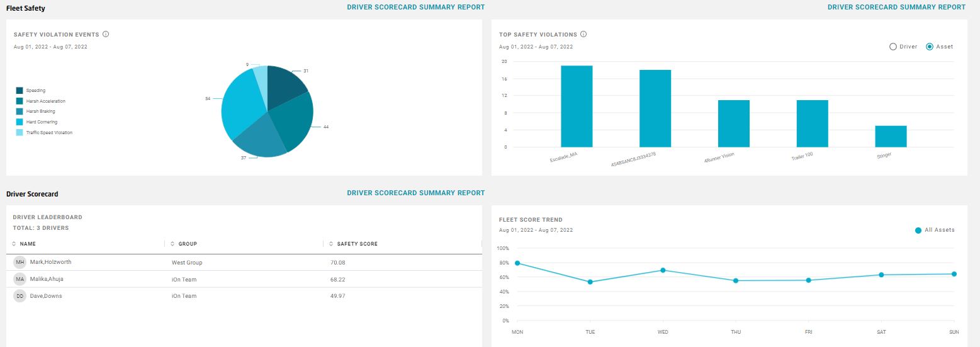Viewport: 980px width, 347px height.
Task: Click the Monday data point on trend line
Action: [x=517, y=263]
